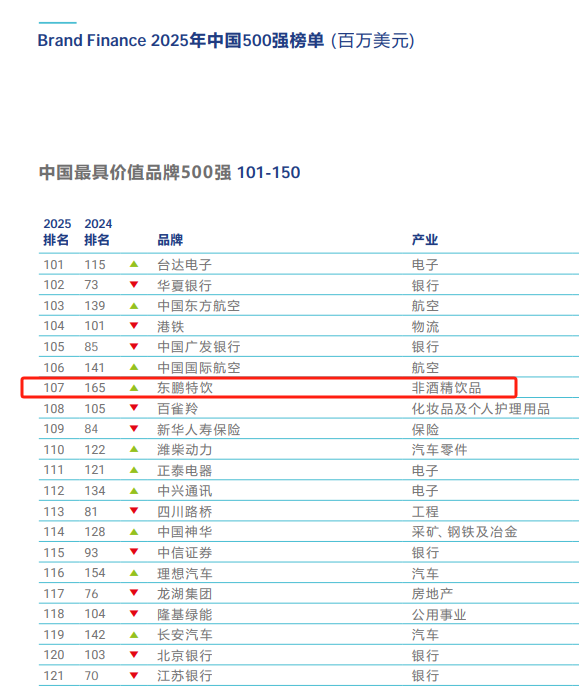The height and width of the screenshot is (689, 579).
Task: Select the brand name 隆基绿能
Action: click(x=185, y=614)
